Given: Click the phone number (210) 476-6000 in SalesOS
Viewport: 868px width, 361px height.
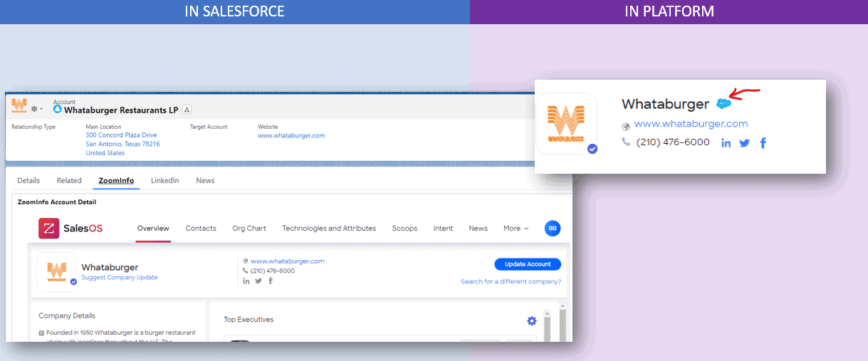Looking at the screenshot, I should 273,271.
